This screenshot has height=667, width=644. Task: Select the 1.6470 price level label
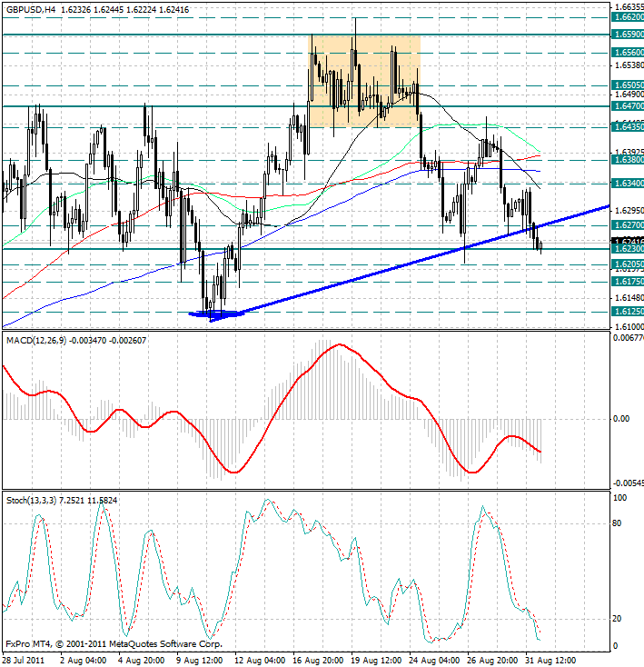tap(628, 105)
